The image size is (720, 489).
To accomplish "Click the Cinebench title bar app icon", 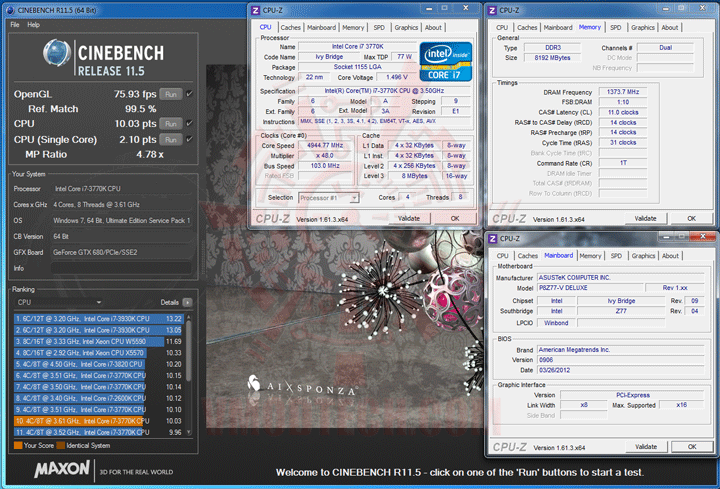I will pos(10,10).
